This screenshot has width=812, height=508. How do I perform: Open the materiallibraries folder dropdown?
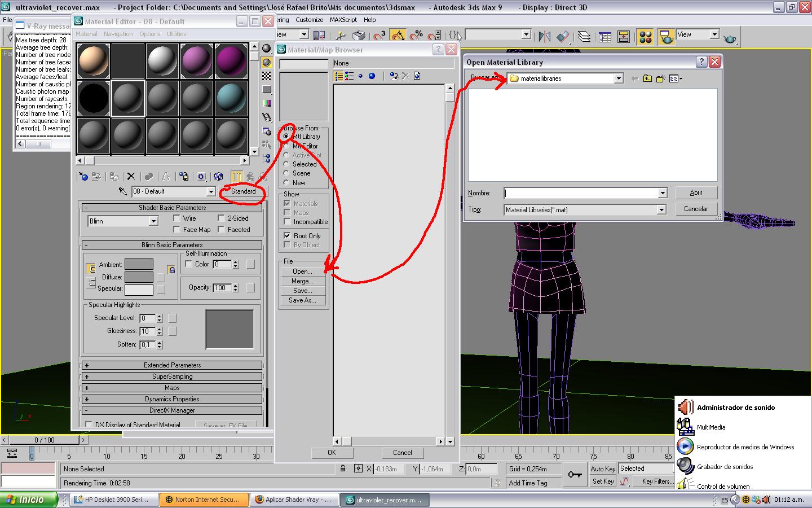pos(619,78)
